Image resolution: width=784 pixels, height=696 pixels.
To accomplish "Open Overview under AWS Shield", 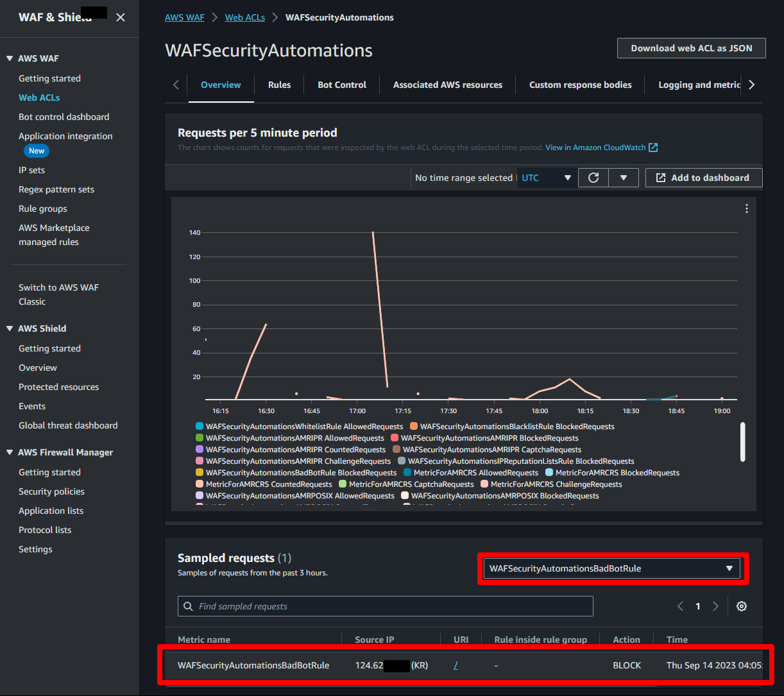I will [x=38, y=368].
